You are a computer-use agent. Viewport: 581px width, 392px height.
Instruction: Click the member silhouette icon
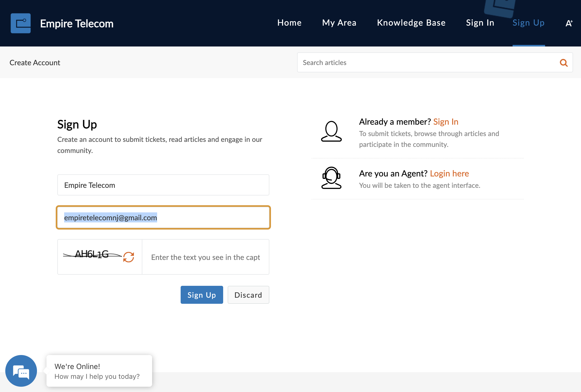(331, 131)
